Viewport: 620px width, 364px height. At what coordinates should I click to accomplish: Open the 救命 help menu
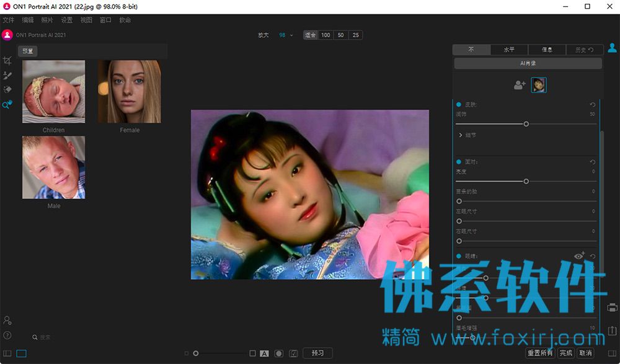pyautogui.click(x=125, y=20)
